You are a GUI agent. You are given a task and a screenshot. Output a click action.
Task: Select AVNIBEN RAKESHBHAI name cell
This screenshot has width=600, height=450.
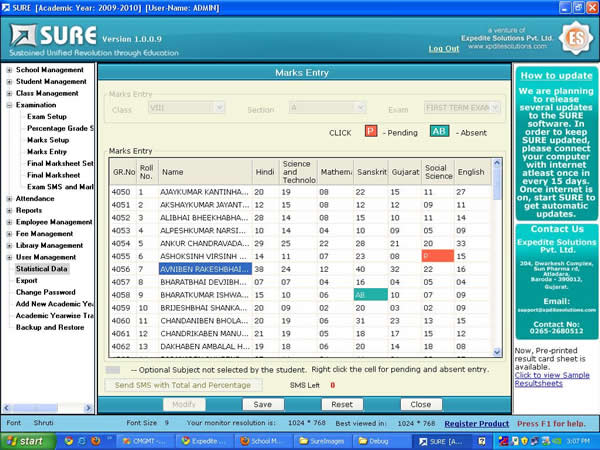click(x=205, y=269)
